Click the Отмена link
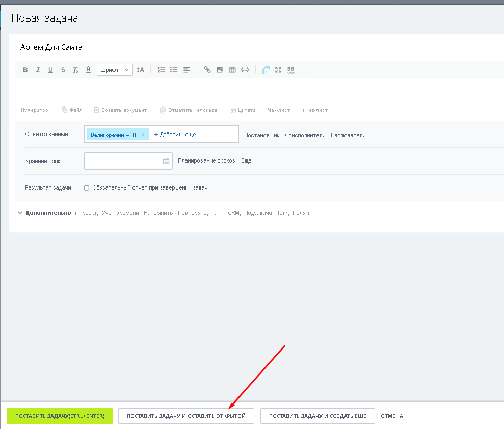 point(391,416)
